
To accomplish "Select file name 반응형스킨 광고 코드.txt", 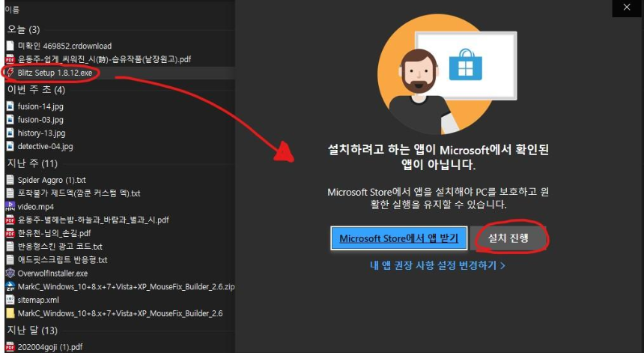I will pos(60,247).
